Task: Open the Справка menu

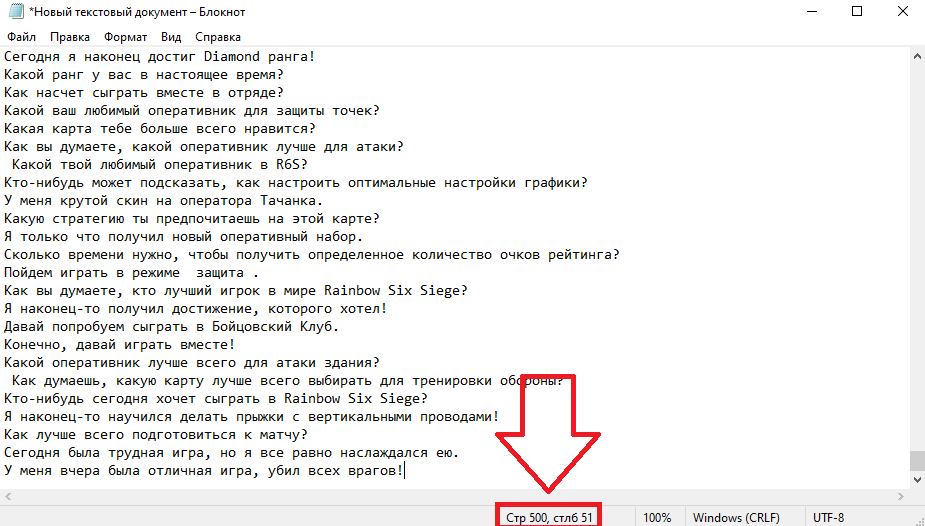Action: [218, 36]
